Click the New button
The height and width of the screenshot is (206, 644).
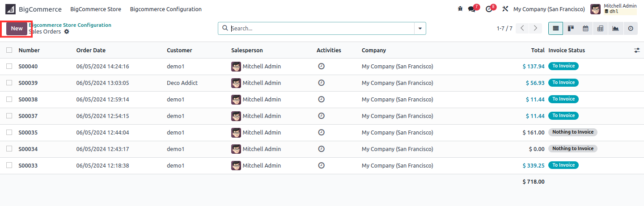coord(17,28)
